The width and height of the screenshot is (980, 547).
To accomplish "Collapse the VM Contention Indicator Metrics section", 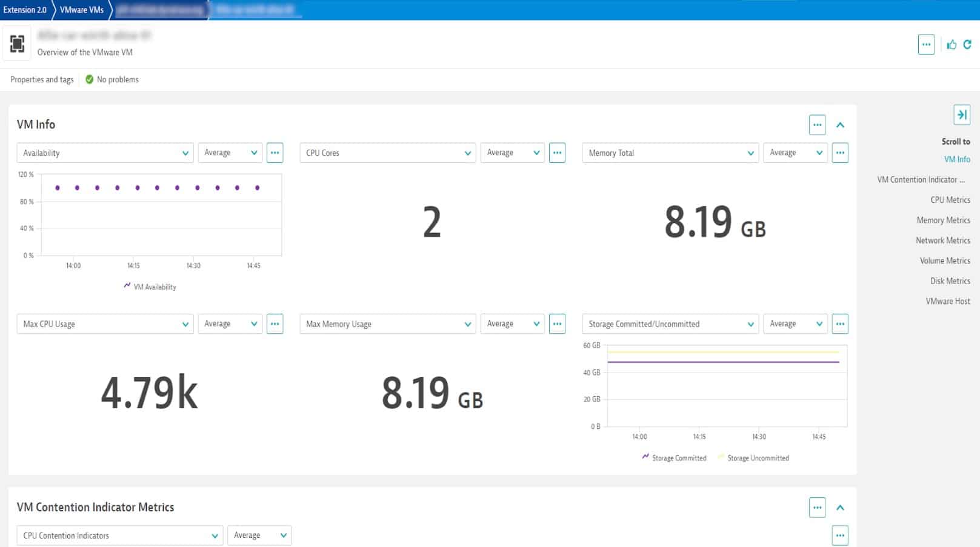I will point(840,508).
